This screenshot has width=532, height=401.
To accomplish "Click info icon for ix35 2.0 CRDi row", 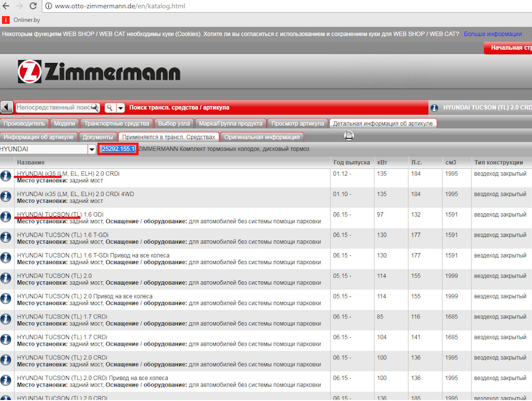I will tap(6, 176).
